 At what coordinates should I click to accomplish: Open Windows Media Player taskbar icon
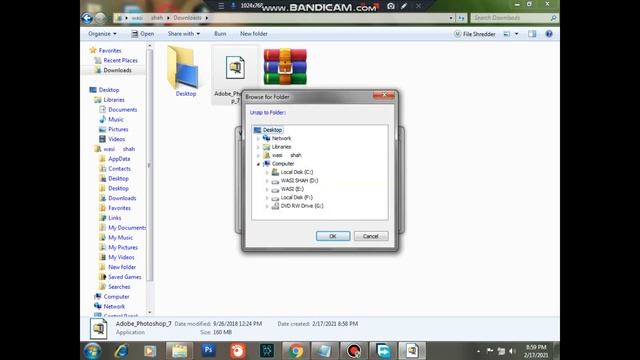[150, 351]
